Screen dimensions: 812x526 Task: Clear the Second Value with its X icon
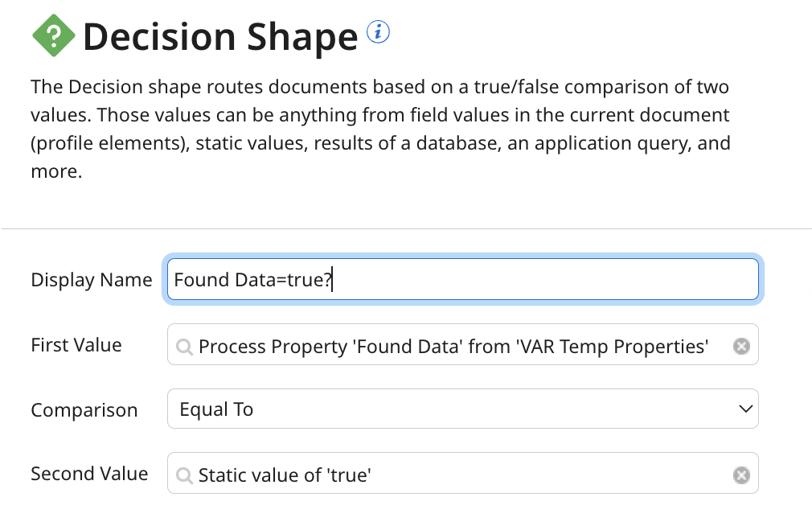[741, 475]
